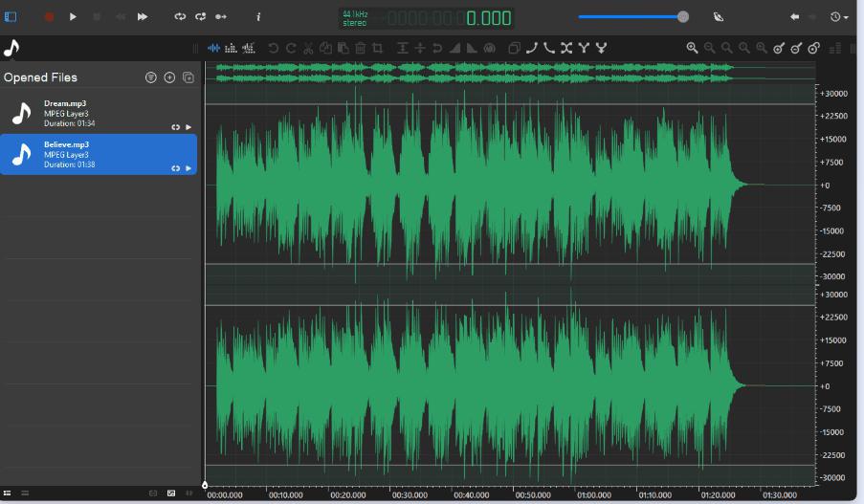Image resolution: width=864 pixels, height=504 pixels.
Task: Switch to waveform view mode
Action: tap(213, 48)
